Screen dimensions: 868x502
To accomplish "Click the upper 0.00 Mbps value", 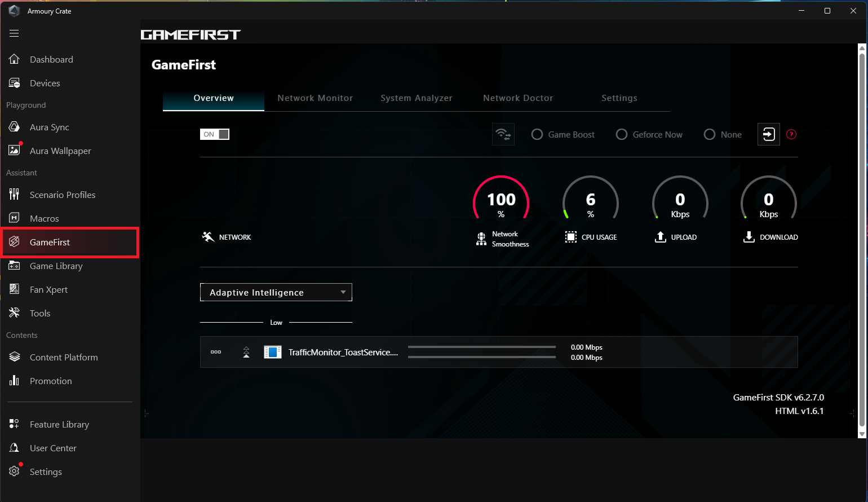I will pos(586,347).
